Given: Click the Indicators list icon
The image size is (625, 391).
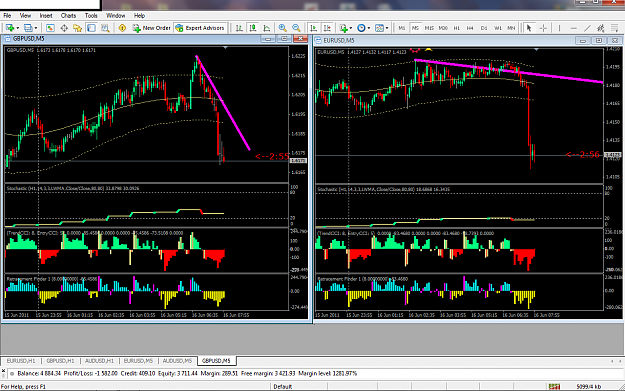Looking at the screenshot, I should click(x=343, y=28).
